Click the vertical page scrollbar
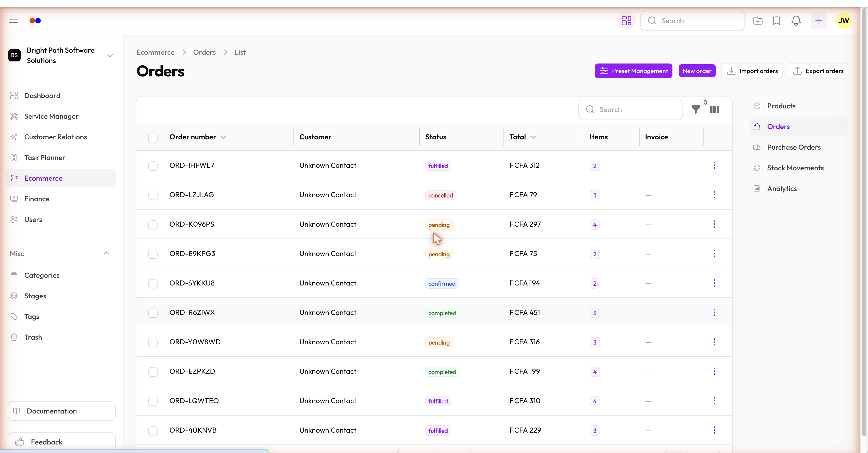 tap(864, 222)
